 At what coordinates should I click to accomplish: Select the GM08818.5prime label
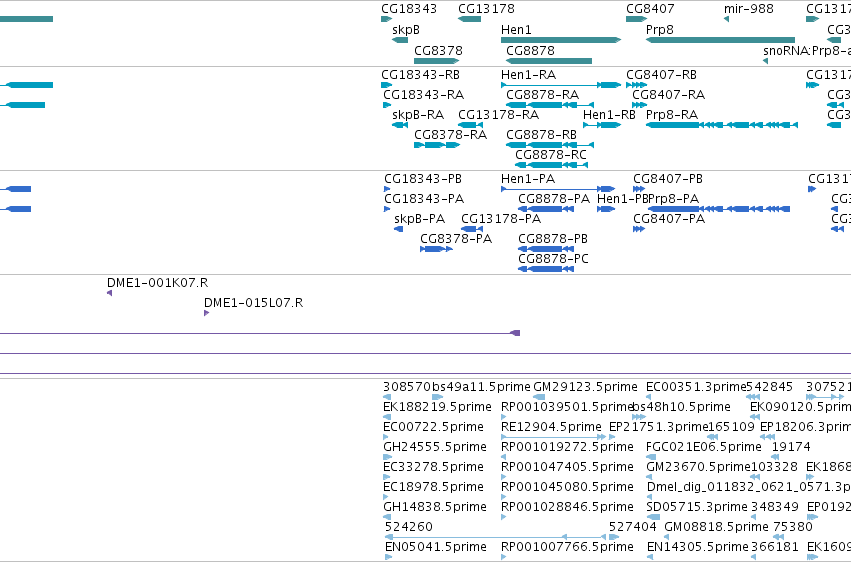(x=716, y=527)
